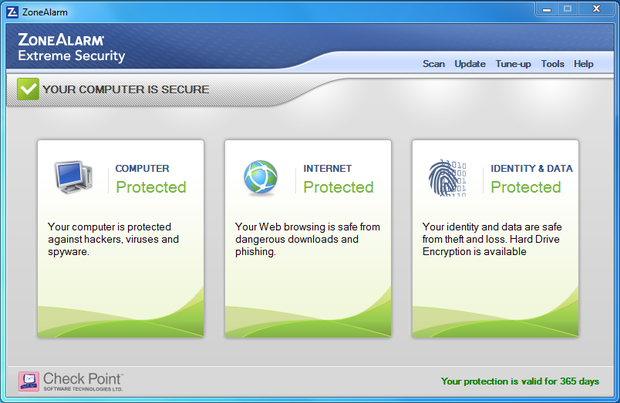Click the 'YOUR COMPUTER IS SECURE' banner text

tap(126, 89)
